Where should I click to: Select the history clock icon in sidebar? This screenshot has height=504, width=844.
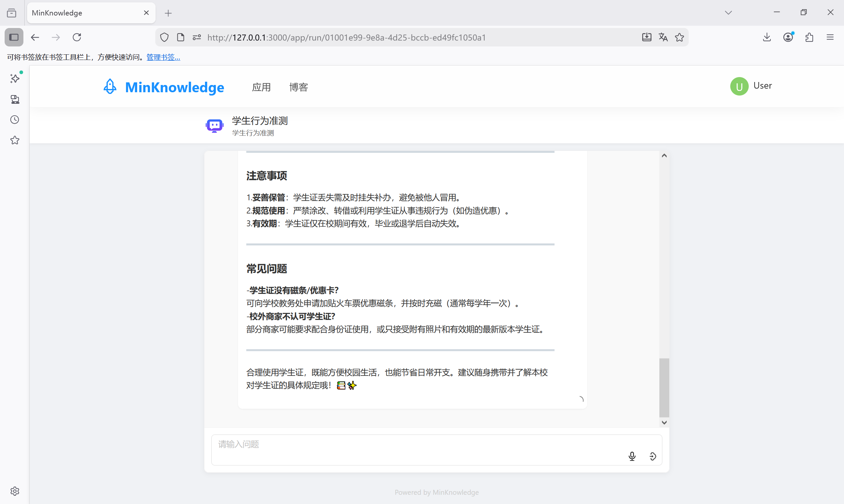[x=15, y=120]
